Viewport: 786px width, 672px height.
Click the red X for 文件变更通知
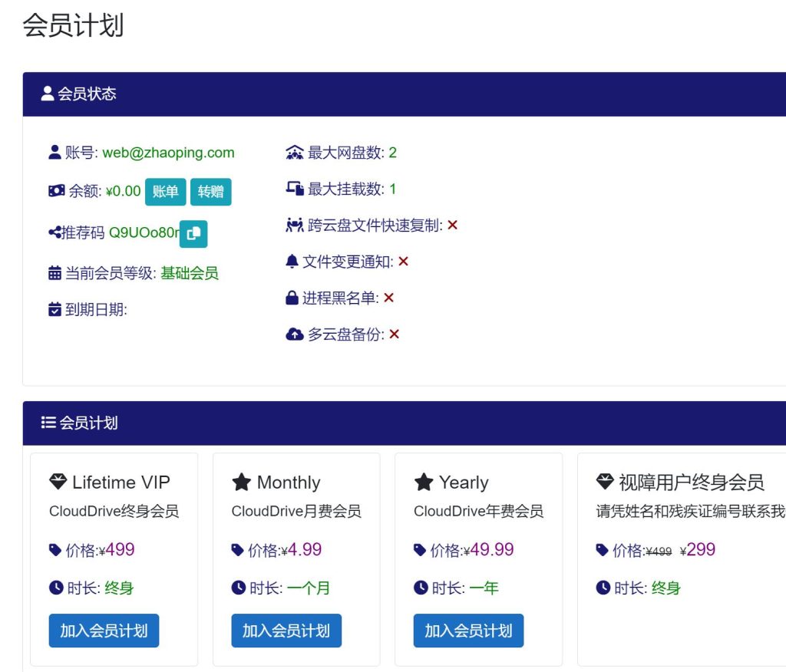[x=404, y=261]
